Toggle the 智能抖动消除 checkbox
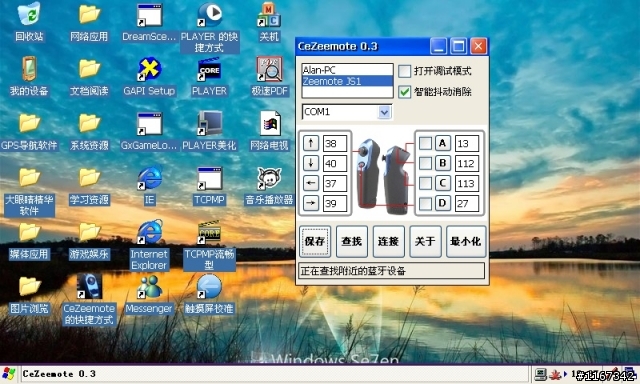The height and width of the screenshot is (384, 640). click(x=404, y=91)
